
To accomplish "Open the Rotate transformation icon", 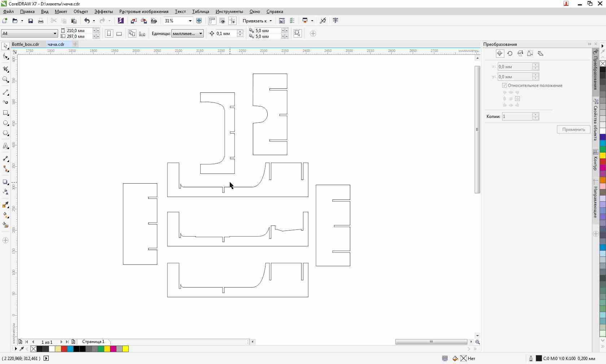I will [x=510, y=53].
